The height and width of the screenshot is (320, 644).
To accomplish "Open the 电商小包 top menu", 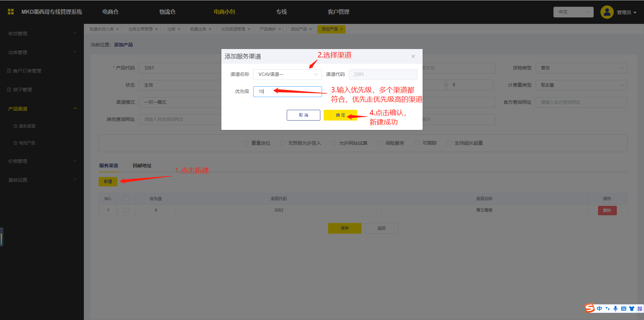I will click(x=224, y=12).
